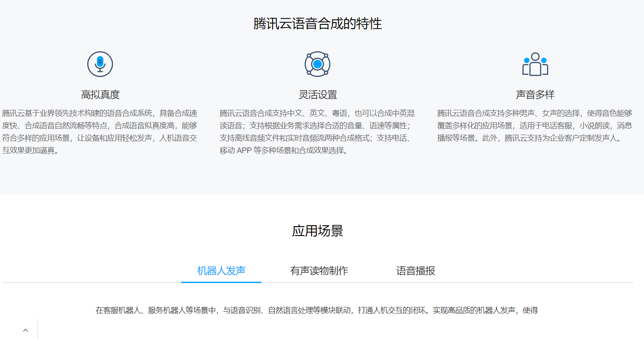Click paragraph starting 腾讯云基于业界领先技术
This screenshot has width=644, height=339.
point(100,132)
